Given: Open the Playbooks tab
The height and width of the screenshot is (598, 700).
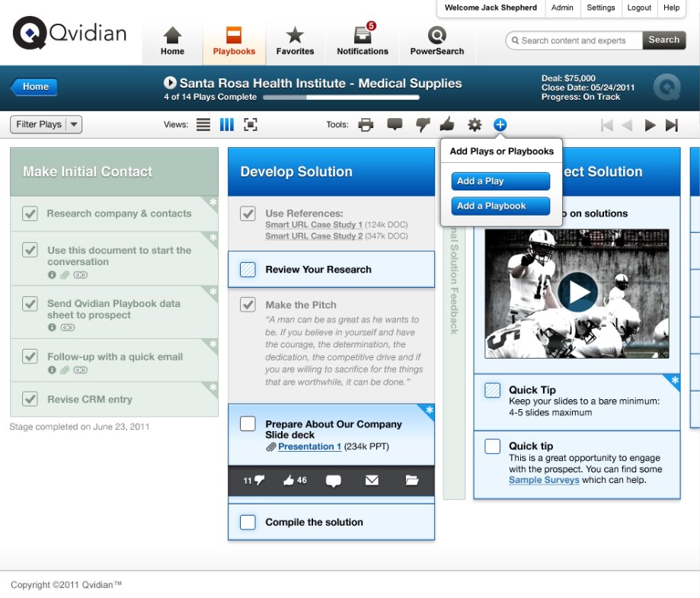Looking at the screenshot, I should coord(234,42).
